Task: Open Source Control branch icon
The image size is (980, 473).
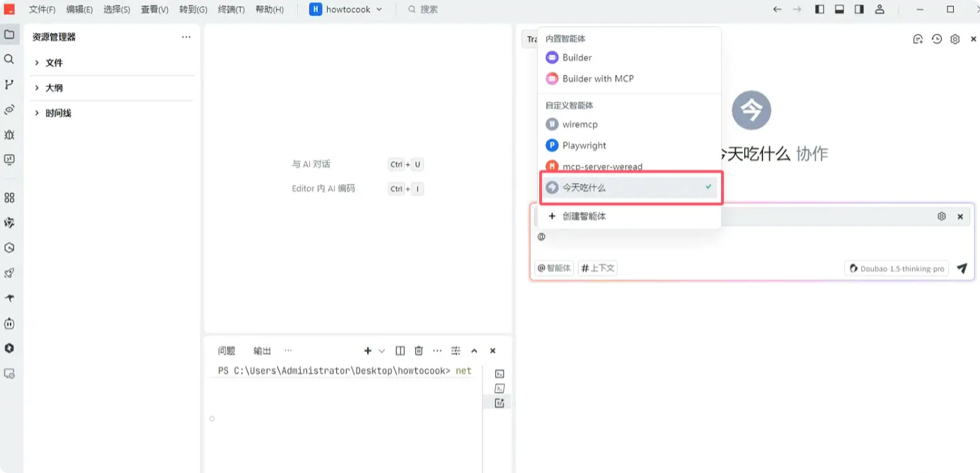Action: tap(9, 84)
